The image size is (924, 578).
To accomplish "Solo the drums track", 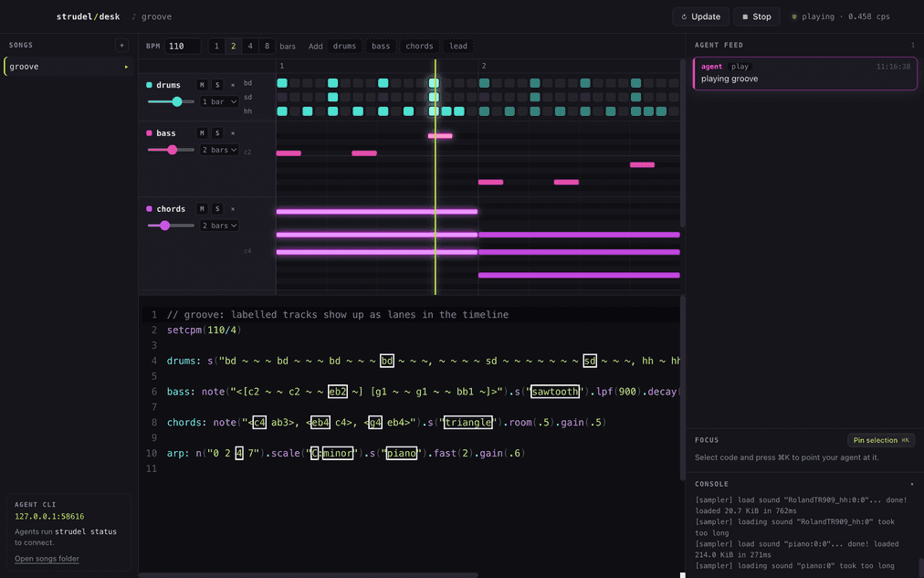I will (217, 86).
